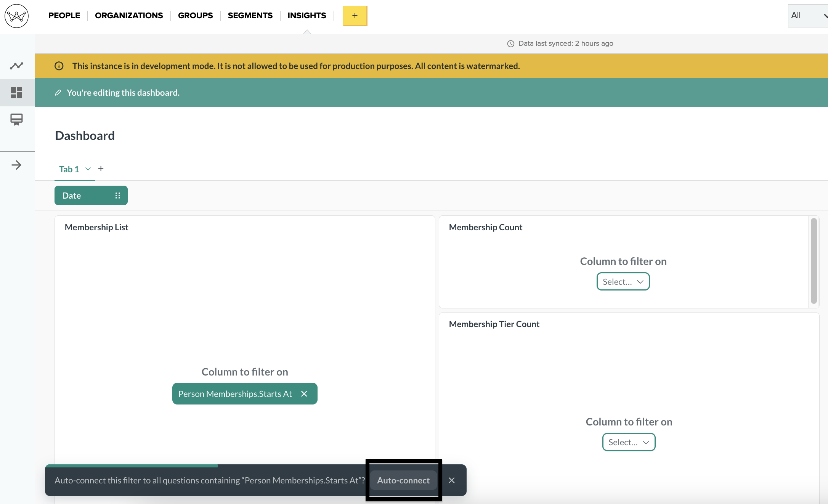The image size is (828, 504).
Task: Select the Date filter pill
Action: (91, 196)
